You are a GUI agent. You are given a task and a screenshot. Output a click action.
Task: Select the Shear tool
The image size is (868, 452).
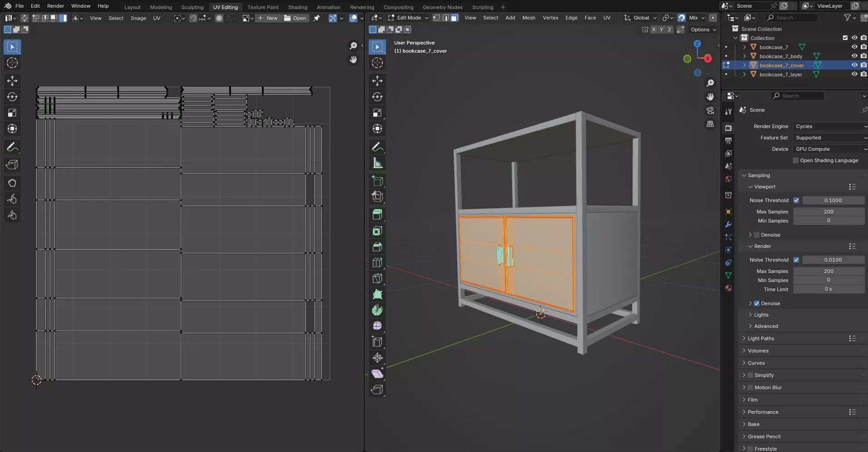[377, 373]
